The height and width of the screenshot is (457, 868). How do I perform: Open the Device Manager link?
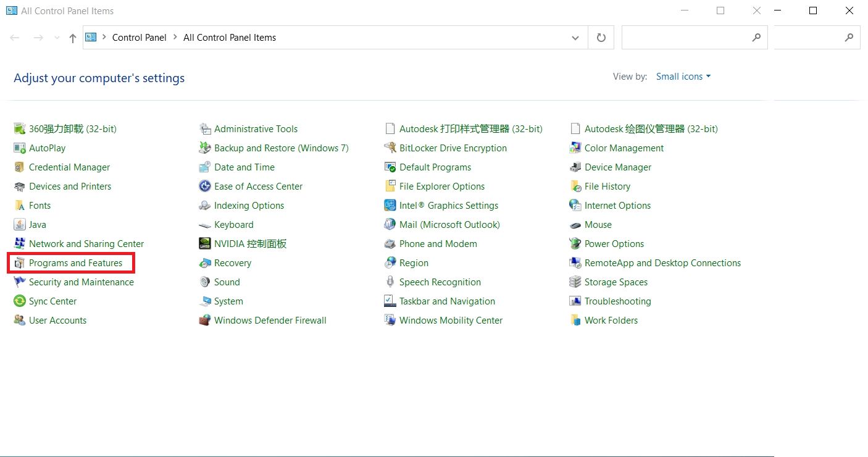(x=618, y=167)
